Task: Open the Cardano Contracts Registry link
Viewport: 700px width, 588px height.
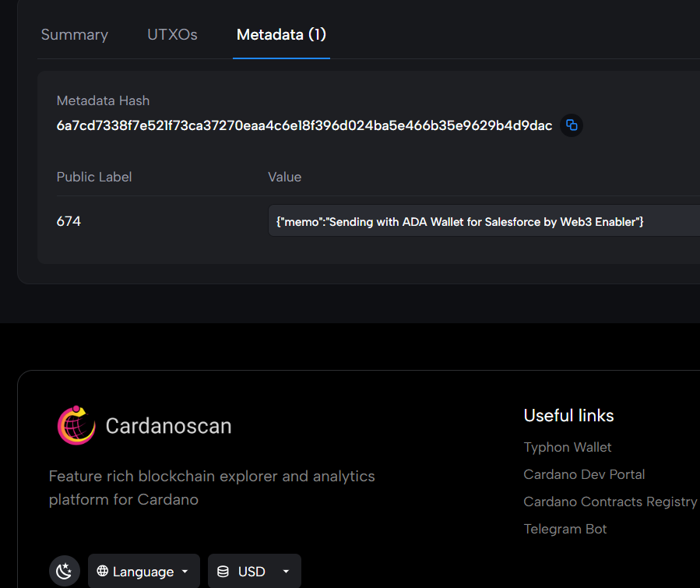Action: [610, 502]
